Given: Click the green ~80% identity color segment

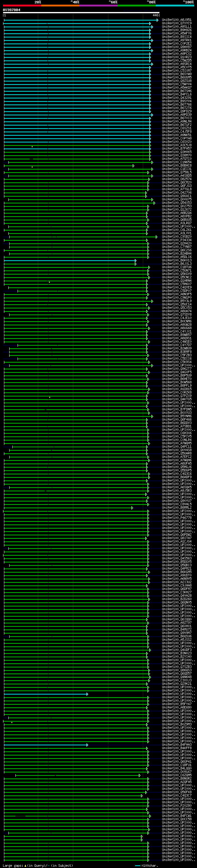Looking at the screenshot, I should pos(137,6).
